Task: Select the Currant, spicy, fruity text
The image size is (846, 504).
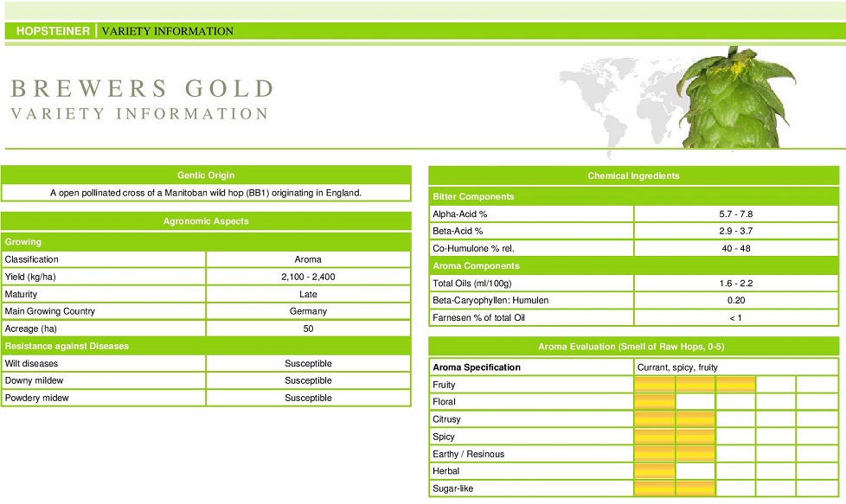Action: coord(677,367)
